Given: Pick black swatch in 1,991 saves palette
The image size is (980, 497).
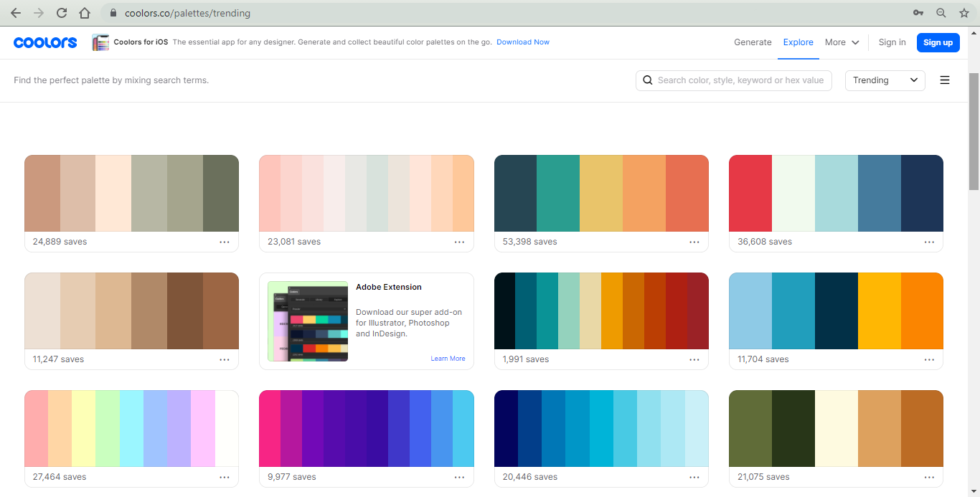Looking at the screenshot, I should point(504,311).
